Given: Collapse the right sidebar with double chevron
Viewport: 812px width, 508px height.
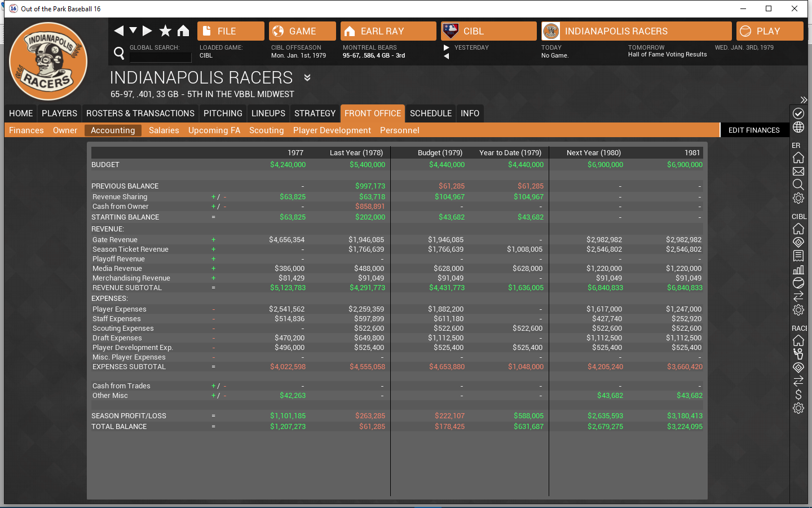Looking at the screenshot, I should tap(804, 100).
